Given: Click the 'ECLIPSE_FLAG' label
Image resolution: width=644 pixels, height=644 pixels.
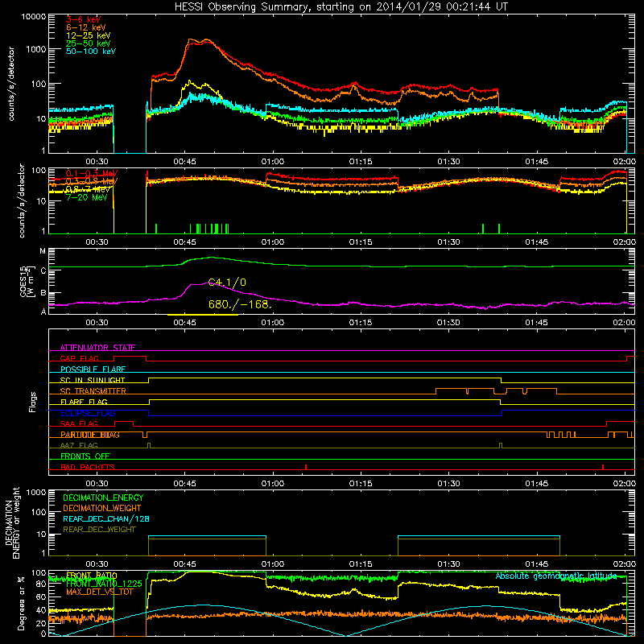Looking at the screenshot, I should pyautogui.click(x=88, y=413).
